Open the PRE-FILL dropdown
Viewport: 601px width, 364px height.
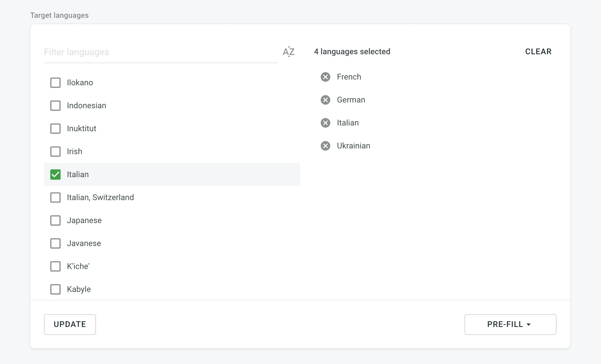[x=510, y=324]
